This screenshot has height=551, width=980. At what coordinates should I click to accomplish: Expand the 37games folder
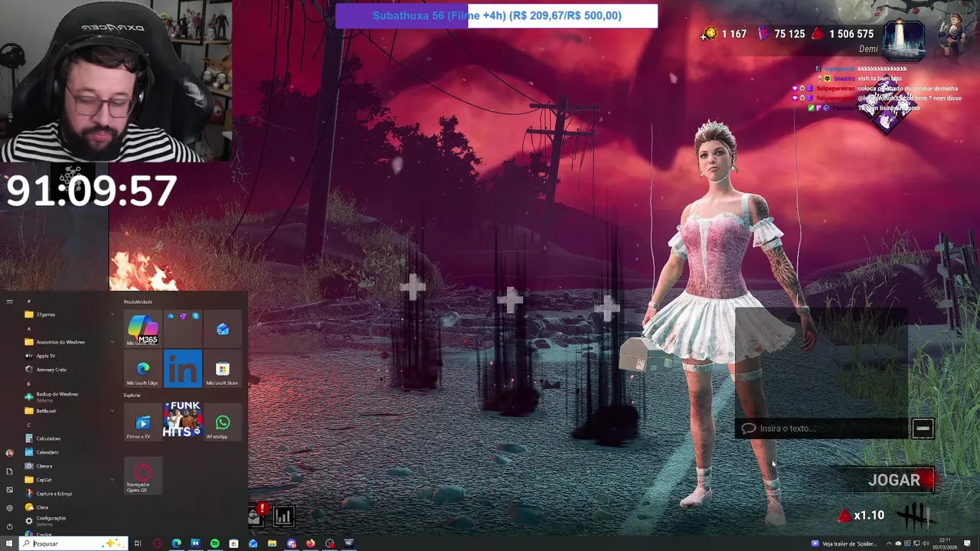point(69,315)
